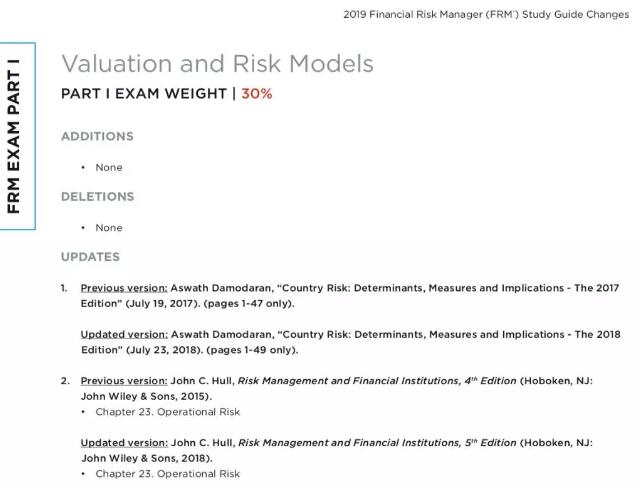Click Updated version label for Hull 5th Edition
Image resolution: width=643 pixels, height=484 pixels.
click(123, 442)
